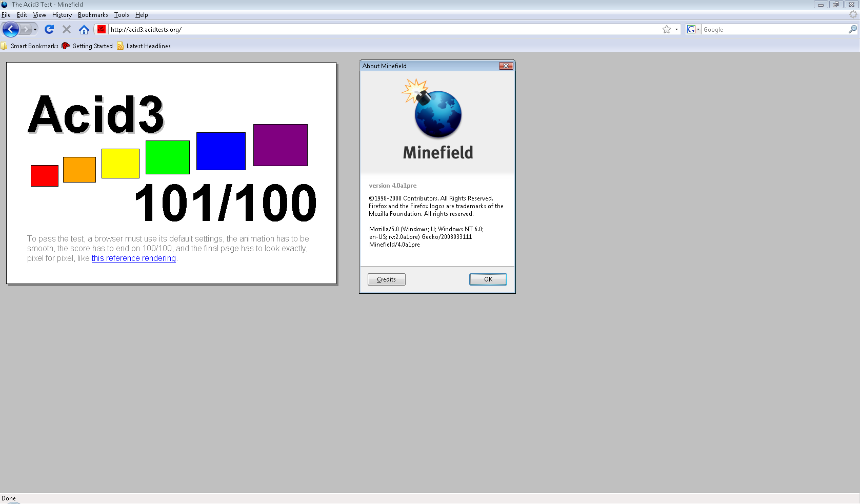Open the History menu
This screenshot has width=860, height=504.
(x=62, y=15)
